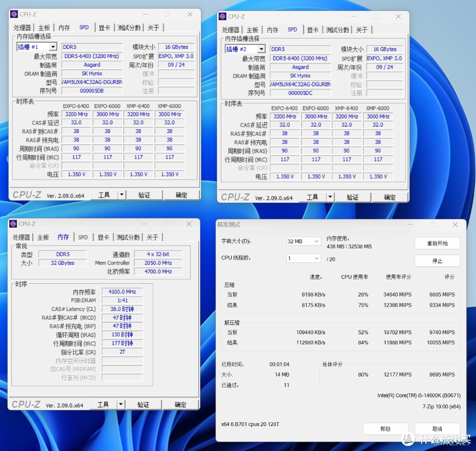Screen dimensions: 476x451
Task: Switch to 主板 tab in slot #1 window
Action: tap(44, 28)
